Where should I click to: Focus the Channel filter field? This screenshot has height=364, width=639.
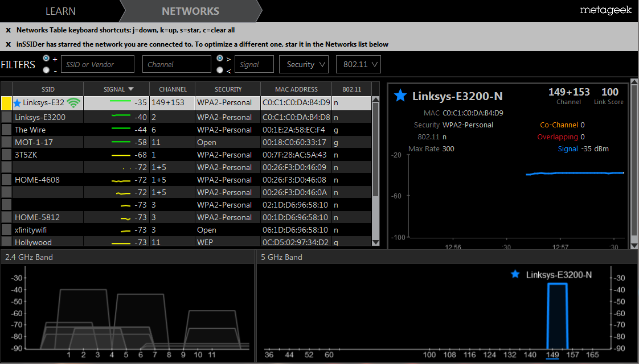(x=177, y=64)
